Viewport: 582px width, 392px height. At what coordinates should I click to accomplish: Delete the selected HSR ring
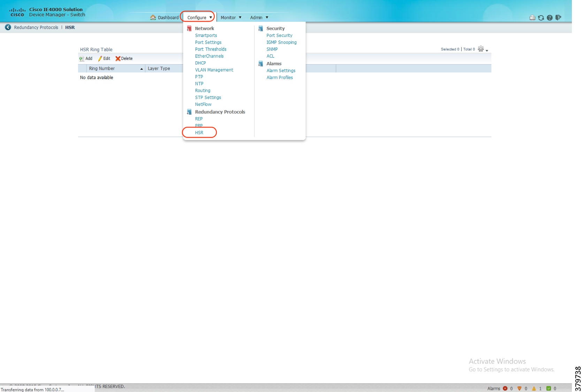(124, 59)
